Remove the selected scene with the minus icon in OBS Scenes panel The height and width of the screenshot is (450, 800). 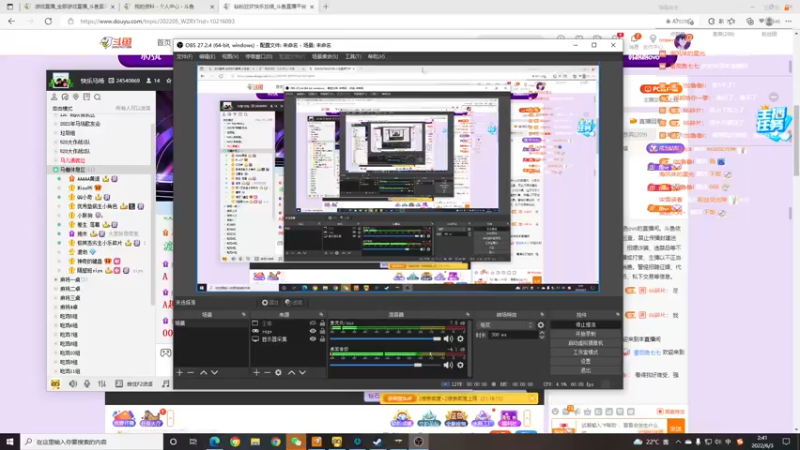tap(191, 372)
